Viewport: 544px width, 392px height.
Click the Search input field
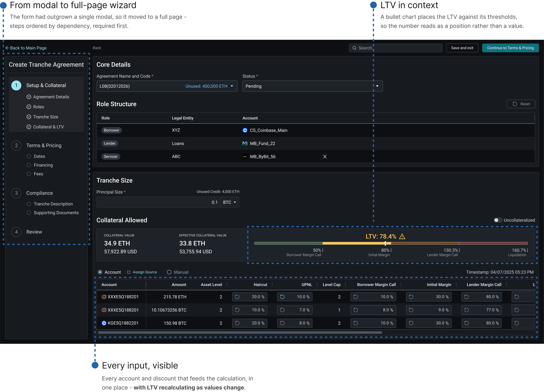coord(396,48)
